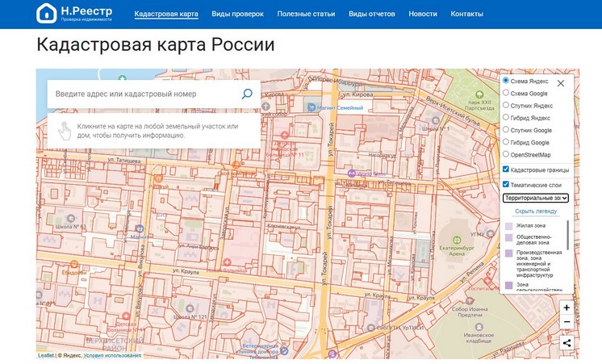Zoom in the map with plus button
This screenshot has width=602, height=364.
click(566, 308)
